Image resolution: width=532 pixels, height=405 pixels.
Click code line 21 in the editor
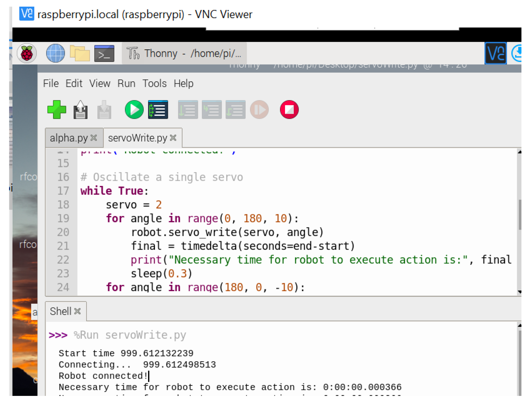(242, 246)
